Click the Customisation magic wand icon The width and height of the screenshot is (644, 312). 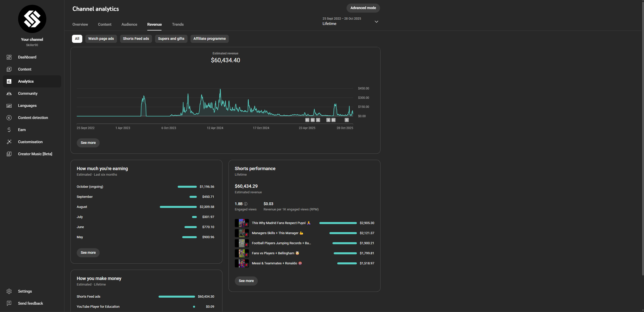[x=9, y=142]
